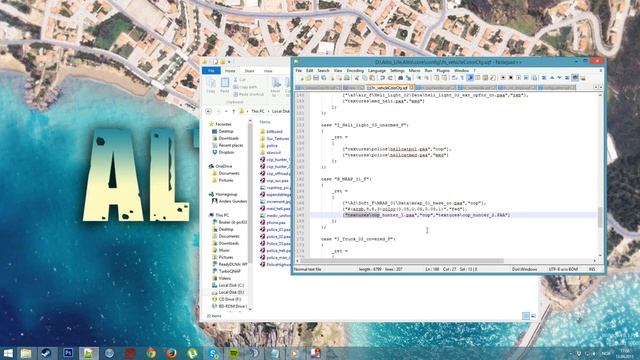Open Steam from the taskbar

(46, 353)
